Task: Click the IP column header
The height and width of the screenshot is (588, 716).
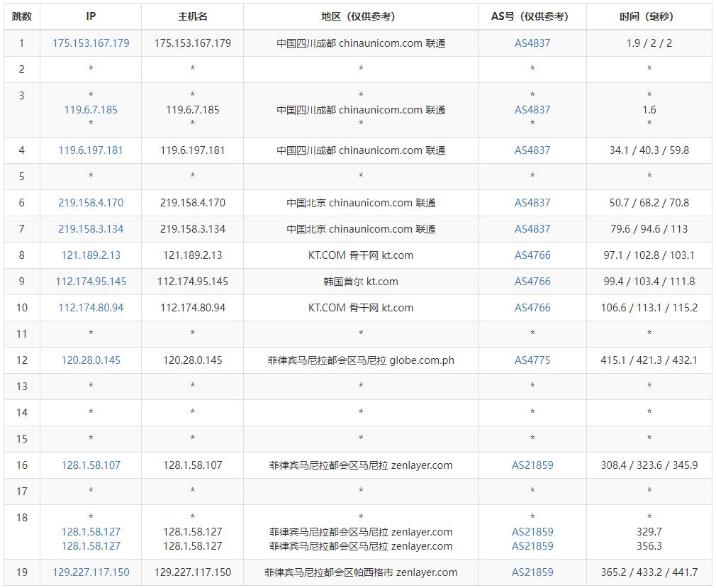Action: click(x=91, y=16)
